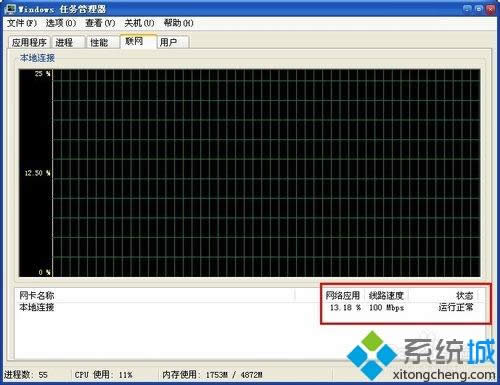The height and width of the screenshot is (385, 500).
Task: Click 进程数: 55 in status bar
Action: (x=26, y=375)
